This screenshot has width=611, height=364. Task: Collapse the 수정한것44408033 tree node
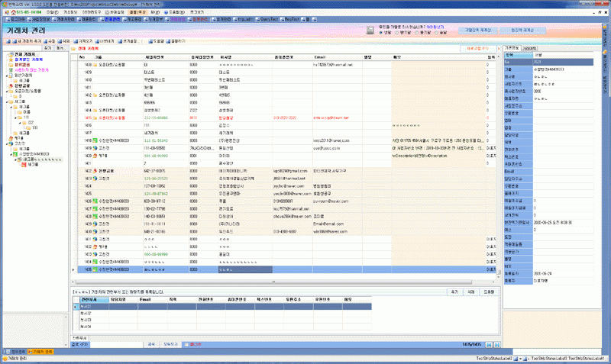click(x=11, y=154)
